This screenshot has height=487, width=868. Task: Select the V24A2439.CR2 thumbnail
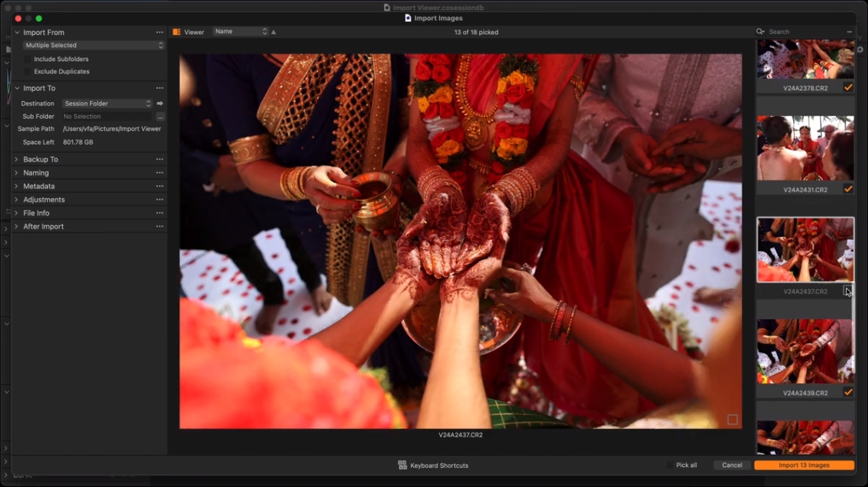point(805,351)
